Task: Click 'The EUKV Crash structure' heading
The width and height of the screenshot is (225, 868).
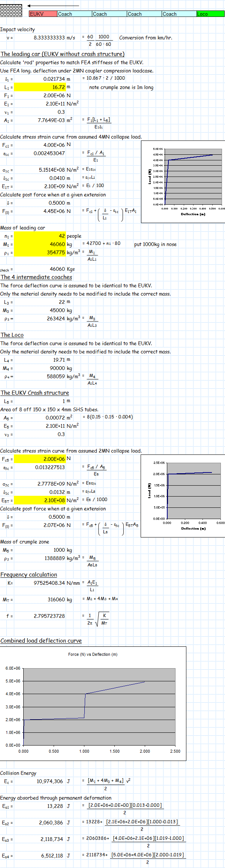Action: [x=35, y=393]
